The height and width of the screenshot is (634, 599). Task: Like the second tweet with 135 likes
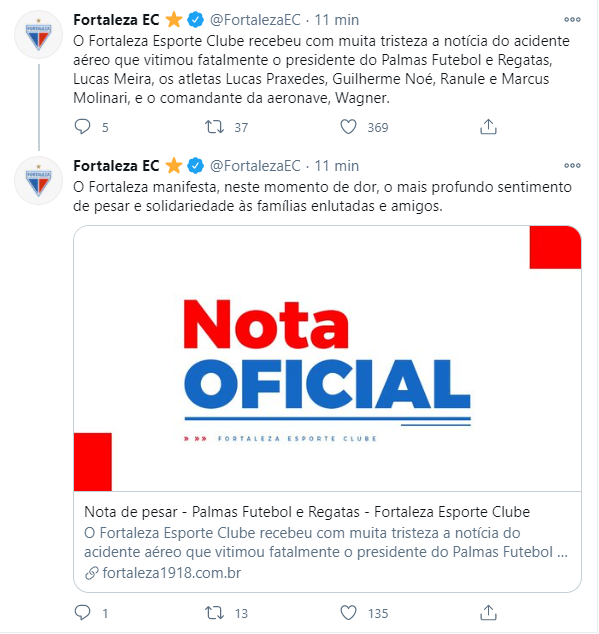(x=348, y=613)
